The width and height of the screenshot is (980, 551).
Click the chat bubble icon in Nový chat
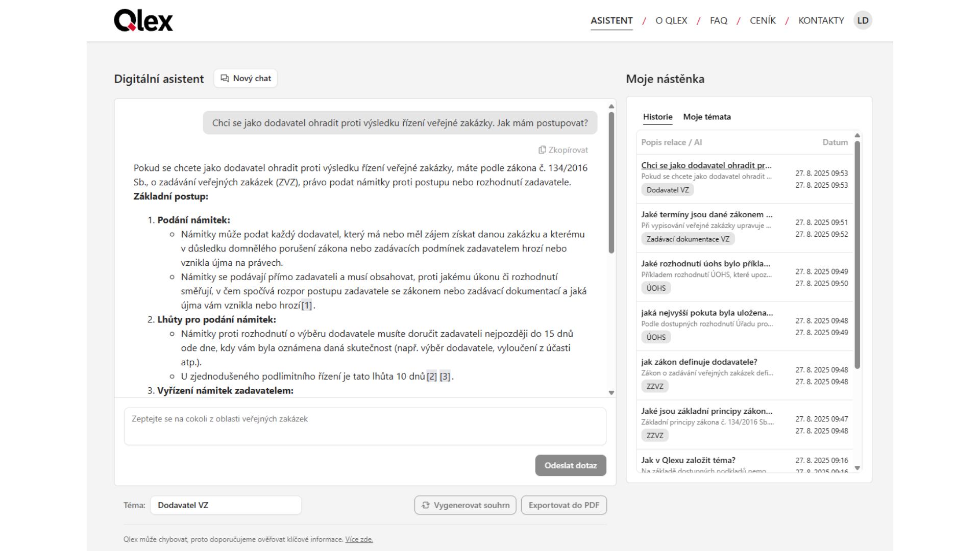225,78
